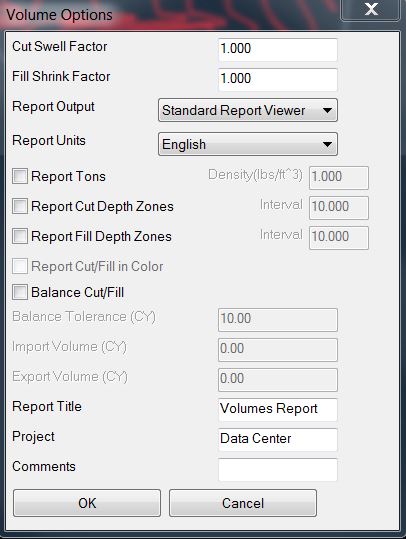Toggle the Balance Cut/Fill checkbox
The height and width of the screenshot is (539, 406).
20,293
